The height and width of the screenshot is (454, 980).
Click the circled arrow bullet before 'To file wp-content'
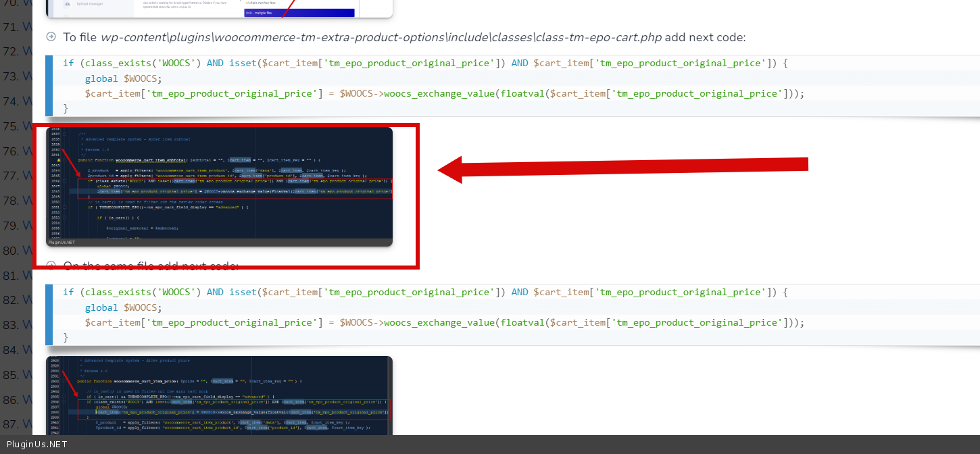[x=51, y=37]
